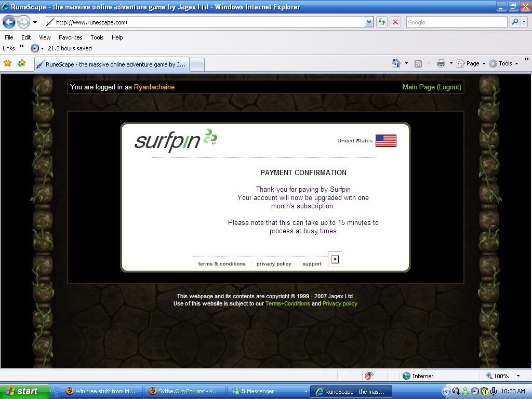Click the Home page icon

point(396,63)
